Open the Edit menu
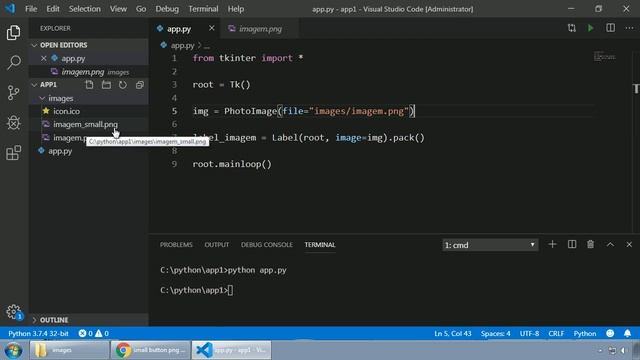 [x=53, y=9]
